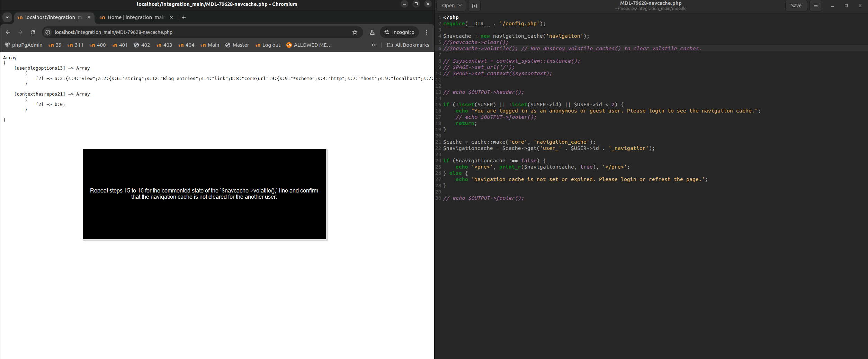Open the 402 bookmark
The image size is (868, 359).
(x=142, y=45)
